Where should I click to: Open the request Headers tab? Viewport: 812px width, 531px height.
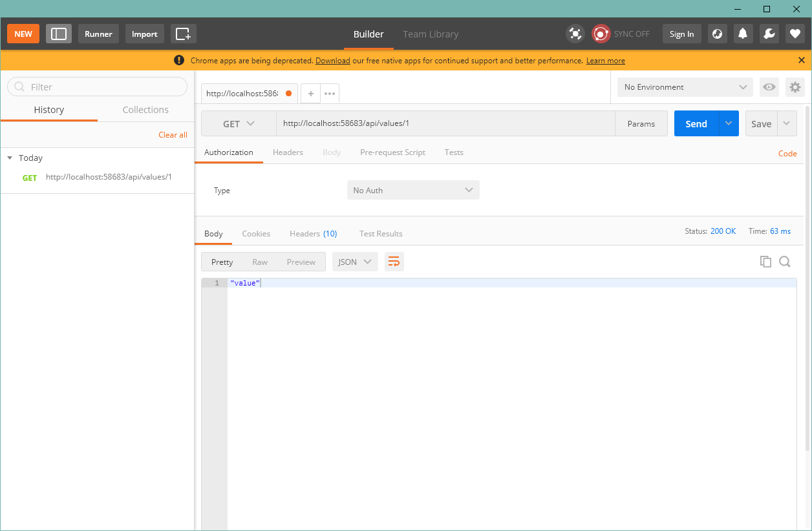click(x=288, y=152)
